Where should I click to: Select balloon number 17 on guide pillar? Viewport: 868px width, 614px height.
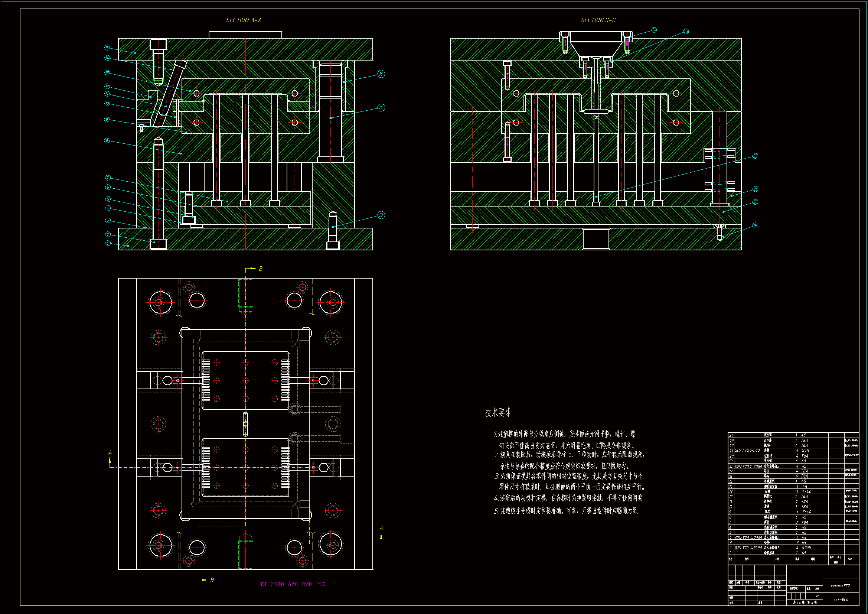[381, 108]
